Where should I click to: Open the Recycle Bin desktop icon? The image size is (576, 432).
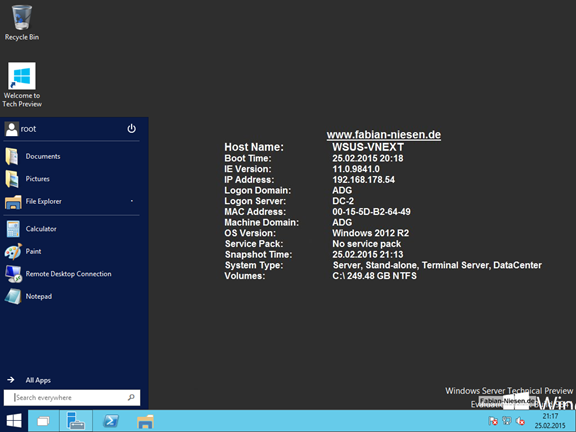point(22,23)
